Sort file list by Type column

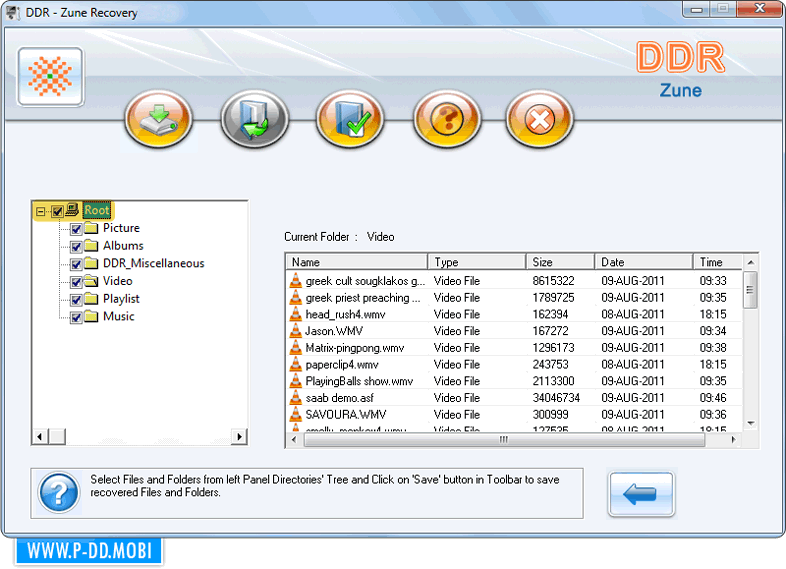[477, 262]
